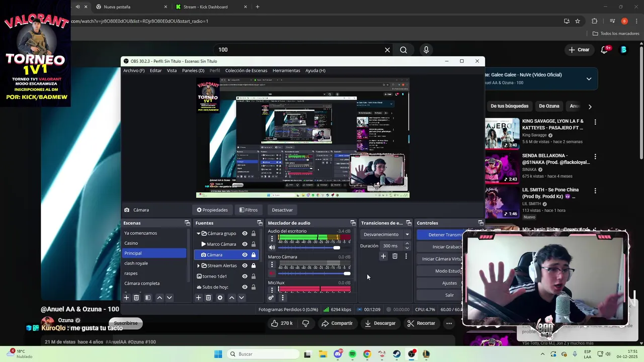Increase Duración value with up arrow
Screen dimensions: 644x362
(407, 244)
